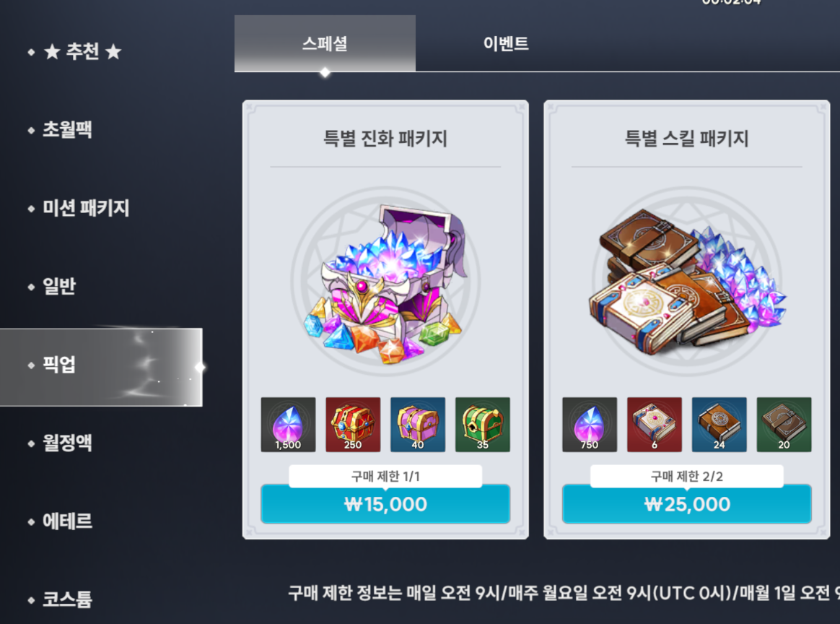Viewport: 840px width, 624px height.
Task: Select the 스페셜 tab
Action: click(325, 43)
